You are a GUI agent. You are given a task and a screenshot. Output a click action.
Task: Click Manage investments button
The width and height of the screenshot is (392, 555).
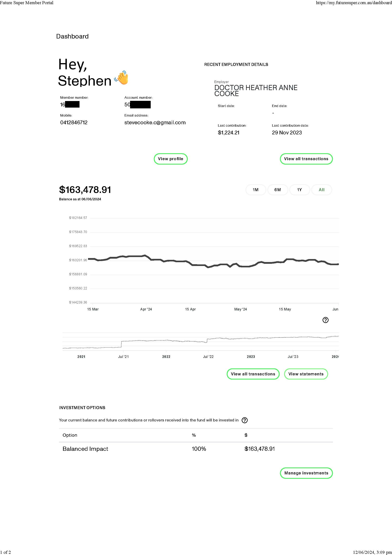(306, 473)
